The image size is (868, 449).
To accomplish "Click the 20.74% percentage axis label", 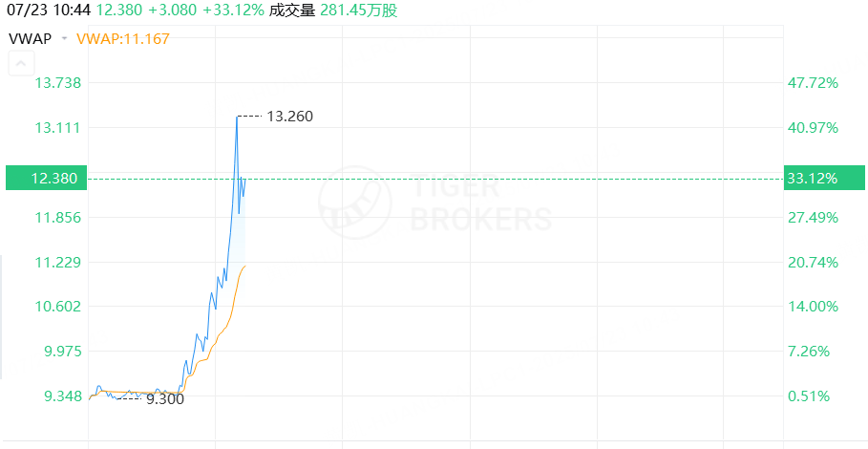I will coord(813,263).
